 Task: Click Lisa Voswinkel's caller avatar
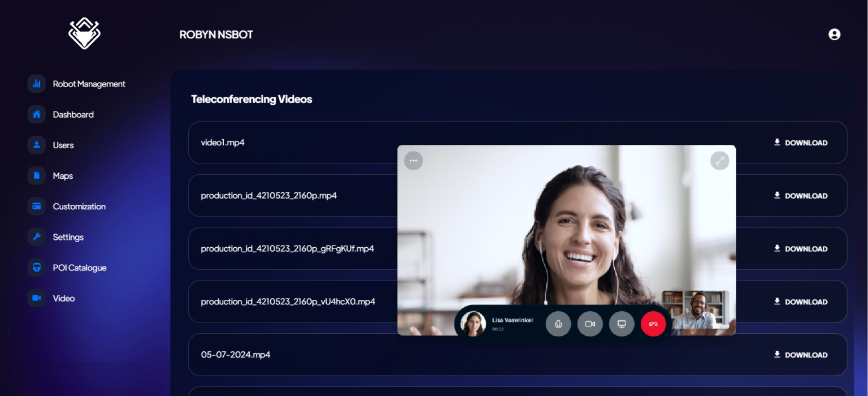tap(473, 324)
